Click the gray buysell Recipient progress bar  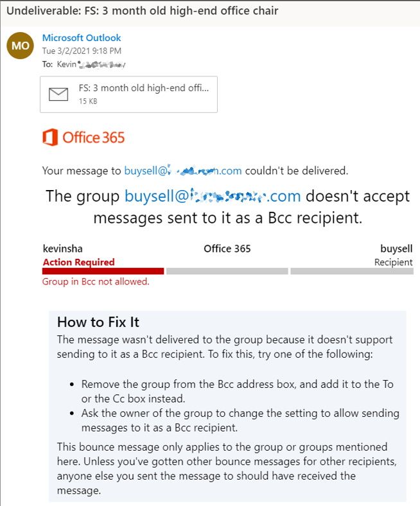tap(352, 271)
